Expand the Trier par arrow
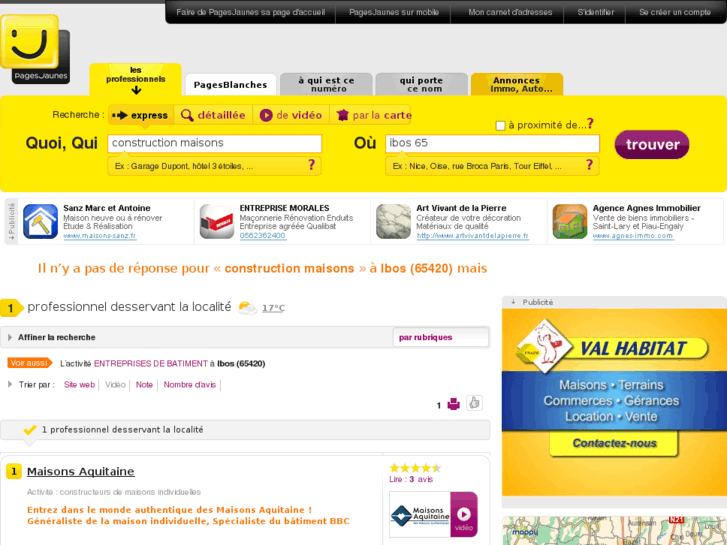Viewport: 727px width, 545px height. 10,384
